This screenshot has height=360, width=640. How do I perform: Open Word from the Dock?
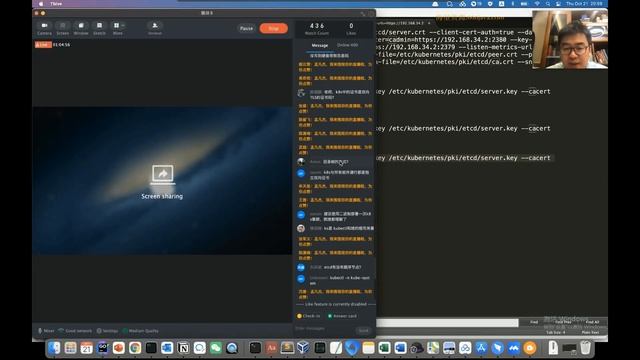[x=400, y=348]
